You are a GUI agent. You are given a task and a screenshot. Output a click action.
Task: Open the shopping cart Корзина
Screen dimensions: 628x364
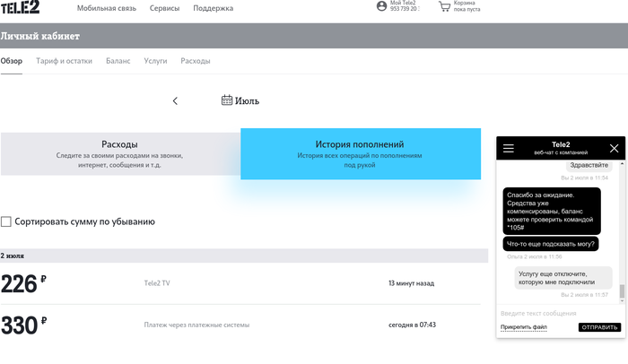pyautogui.click(x=444, y=6)
